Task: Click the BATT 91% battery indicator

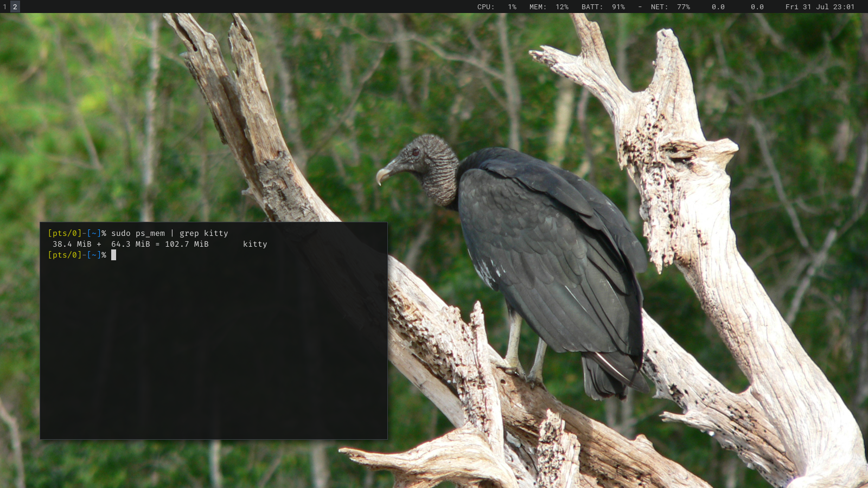Action: click(603, 7)
